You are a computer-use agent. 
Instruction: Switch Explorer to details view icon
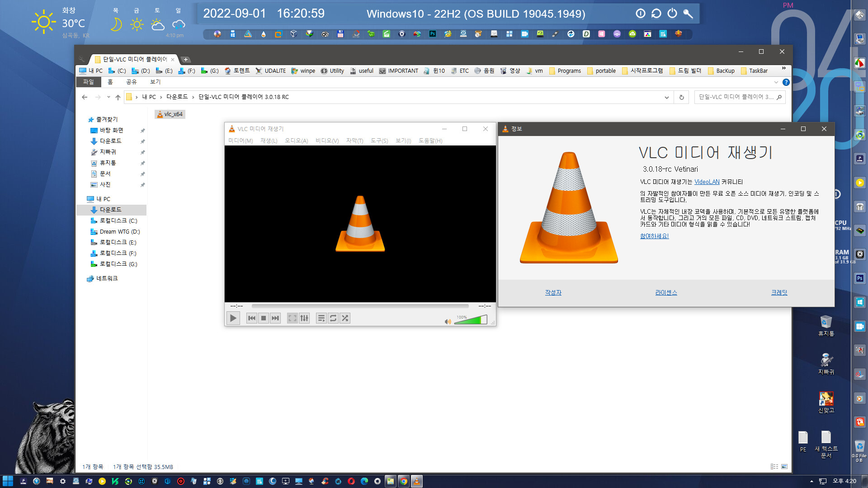[x=774, y=467]
